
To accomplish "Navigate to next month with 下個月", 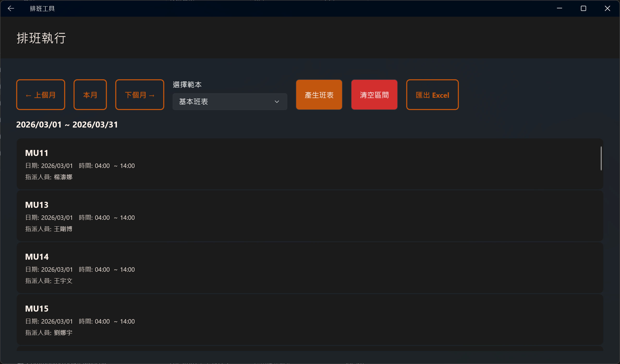I will click(x=139, y=94).
